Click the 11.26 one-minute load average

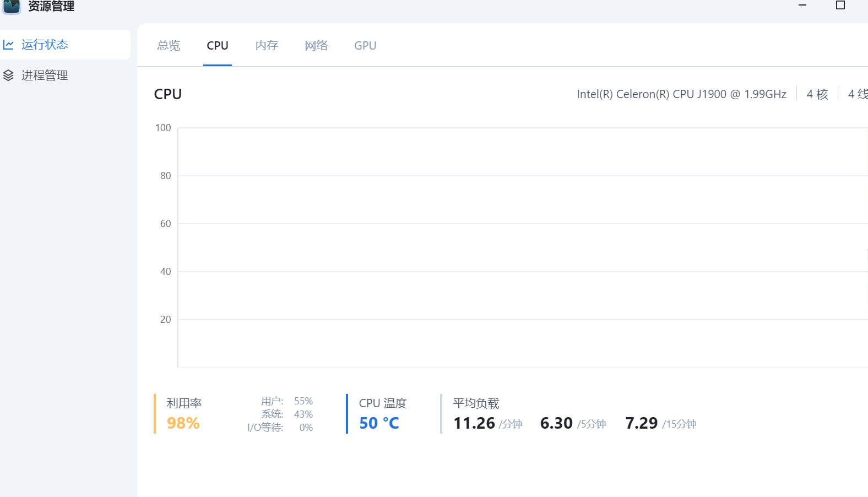point(474,423)
